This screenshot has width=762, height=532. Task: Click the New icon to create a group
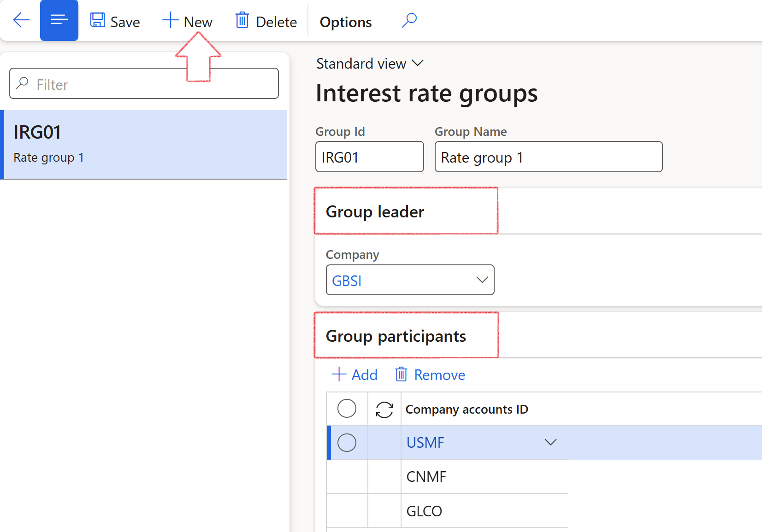170,21
